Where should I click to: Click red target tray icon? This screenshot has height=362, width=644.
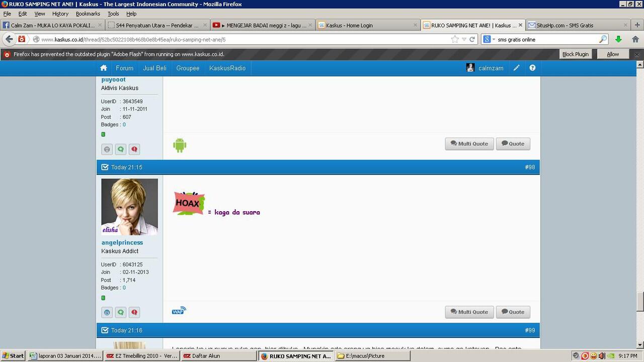pyautogui.click(x=585, y=356)
